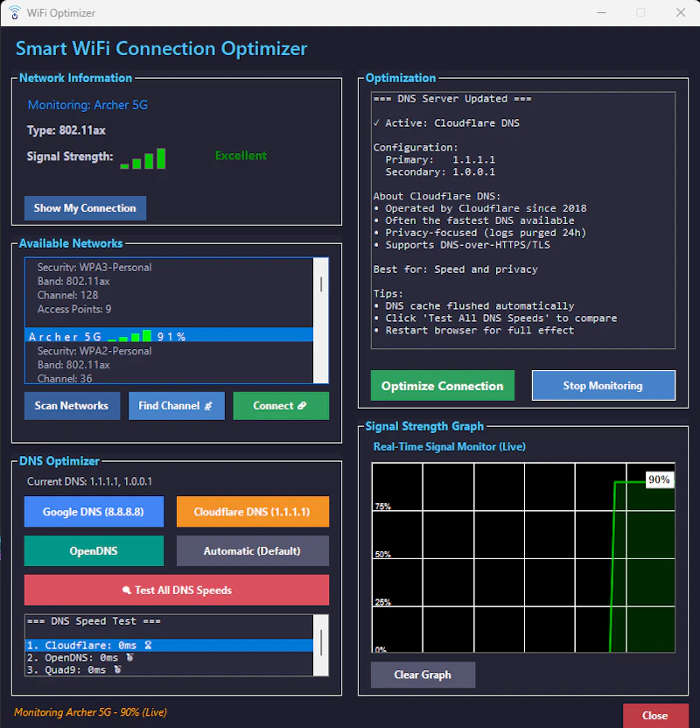Screen dimensions: 700x728
Task: Click the magnifier icon on Test All DNS Speeds
Action: click(126, 590)
